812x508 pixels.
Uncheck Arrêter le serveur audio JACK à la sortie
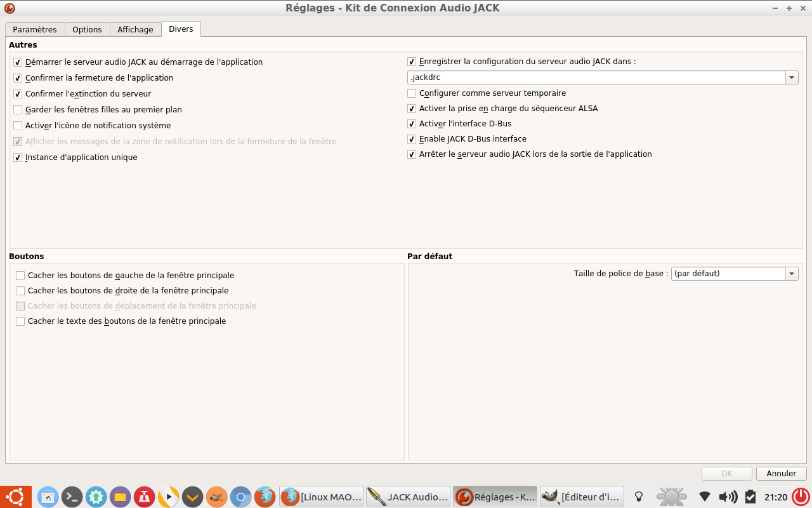coord(412,154)
